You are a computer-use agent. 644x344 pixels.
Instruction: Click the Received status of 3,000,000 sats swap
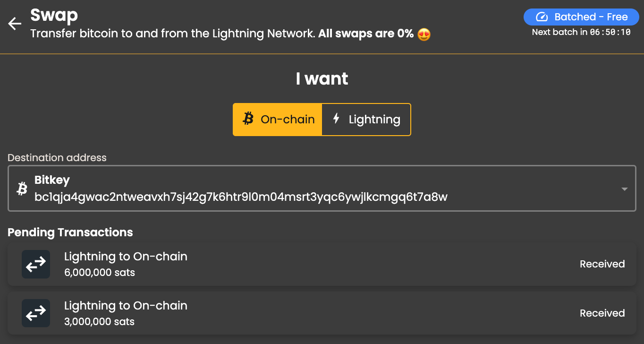point(602,313)
